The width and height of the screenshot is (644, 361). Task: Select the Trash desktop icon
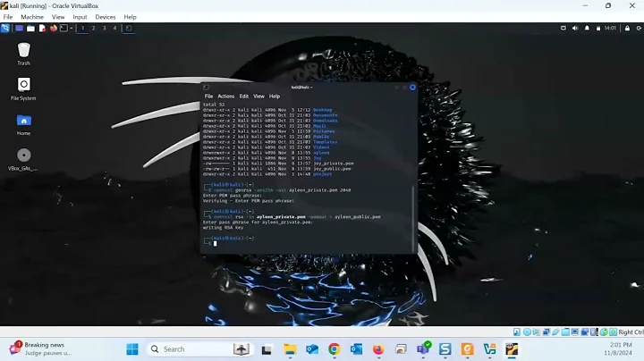pyautogui.click(x=23, y=54)
